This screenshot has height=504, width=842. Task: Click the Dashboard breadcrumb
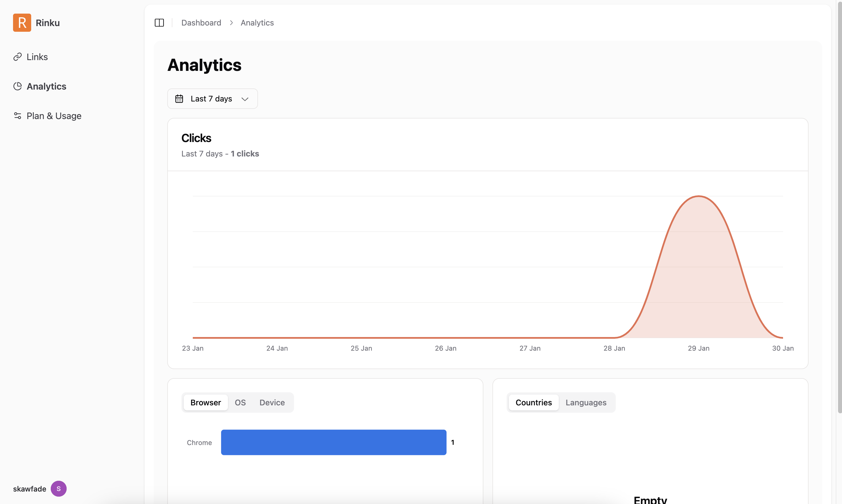coord(201,23)
